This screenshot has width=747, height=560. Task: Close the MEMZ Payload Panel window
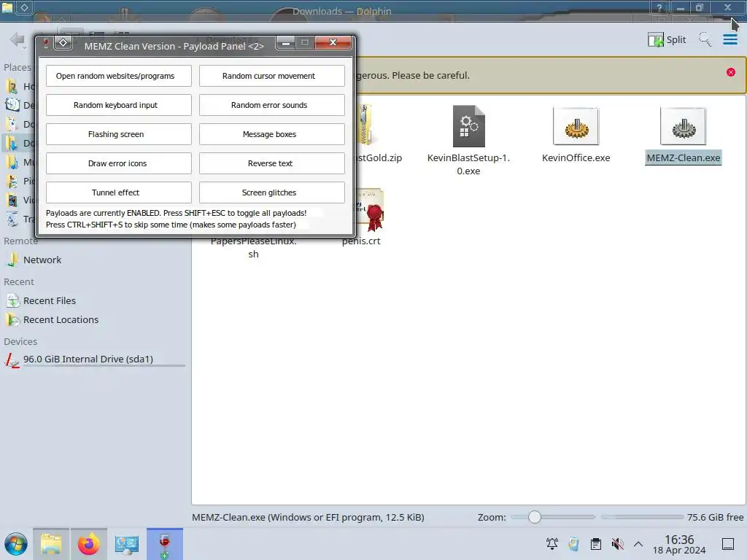pyautogui.click(x=333, y=42)
